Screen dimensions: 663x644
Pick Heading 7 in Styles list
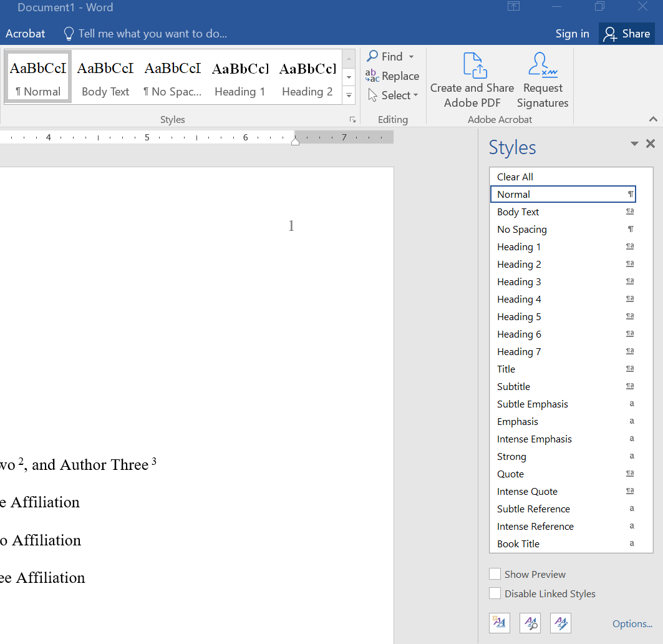point(563,351)
